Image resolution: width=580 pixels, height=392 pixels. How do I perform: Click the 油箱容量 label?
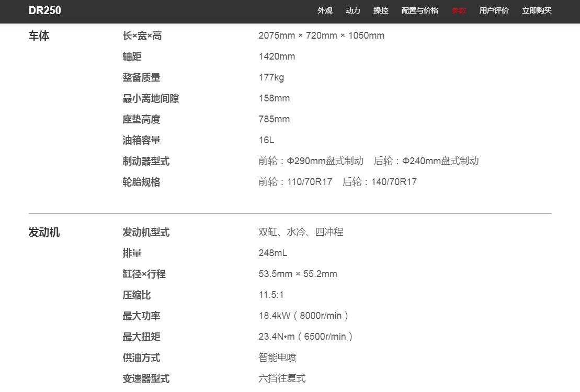point(141,140)
